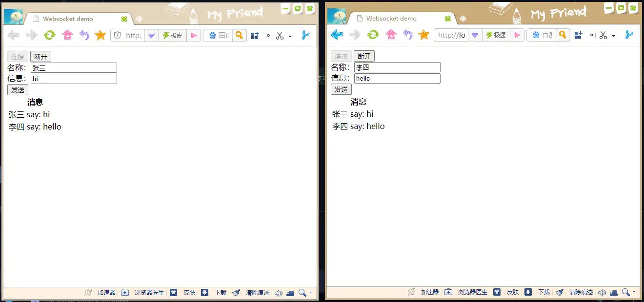Click the extensions grid-plus icon in right browser
Screen dimensions: 644x302
(x=578, y=35)
